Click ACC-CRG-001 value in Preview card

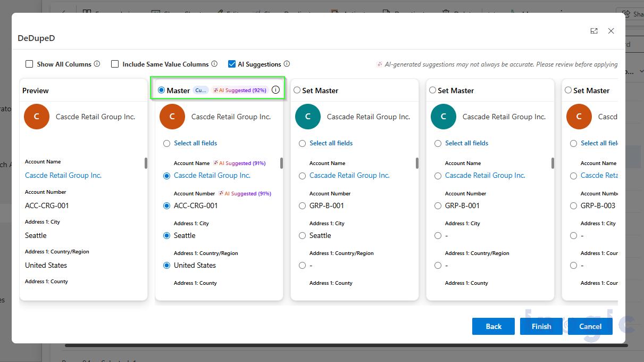pos(47,205)
